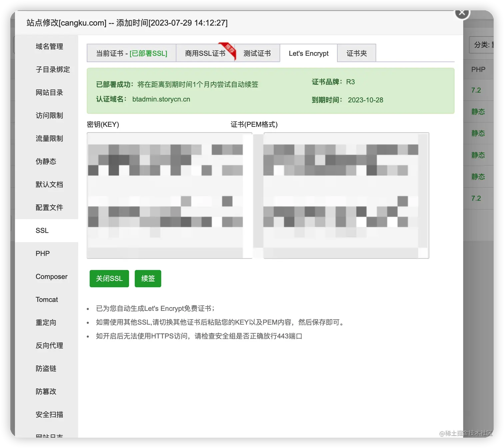
Task: Click the expiry date 2023-10-28
Action: pyautogui.click(x=366, y=100)
